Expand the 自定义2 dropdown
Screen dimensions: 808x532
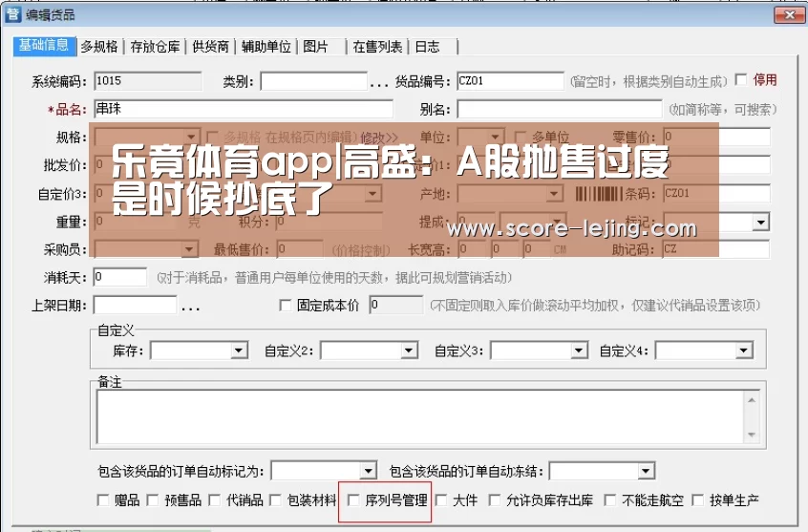click(409, 351)
